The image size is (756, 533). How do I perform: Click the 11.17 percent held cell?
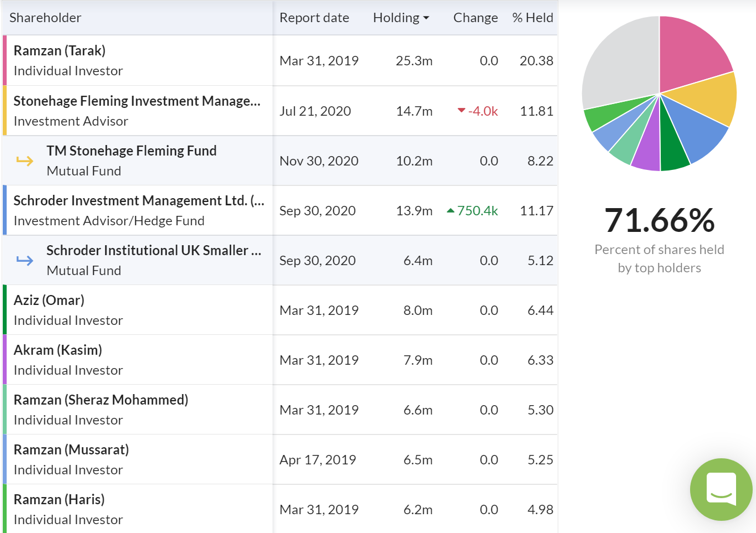[536, 211]
